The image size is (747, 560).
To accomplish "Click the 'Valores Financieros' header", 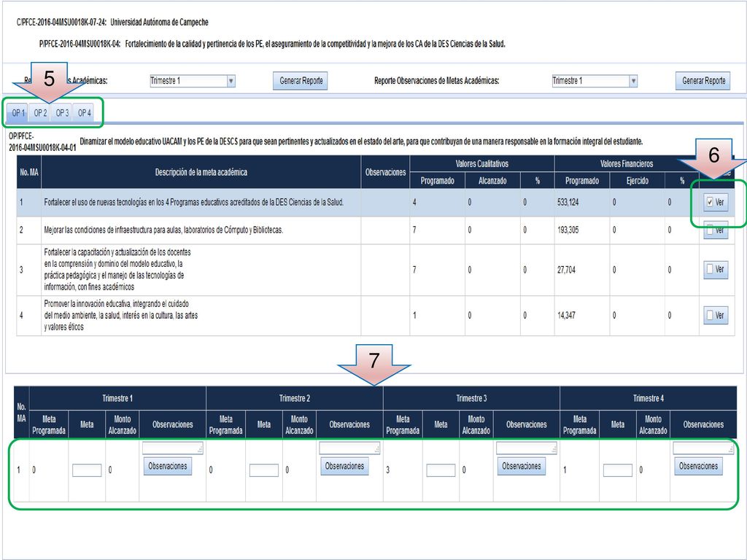I will click(627, 164).
